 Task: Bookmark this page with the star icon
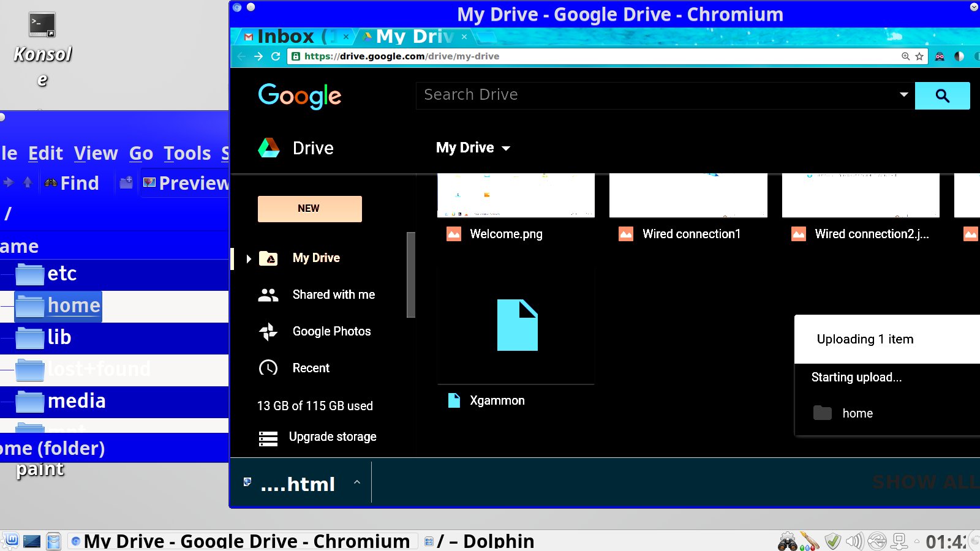tap(919, 56)
